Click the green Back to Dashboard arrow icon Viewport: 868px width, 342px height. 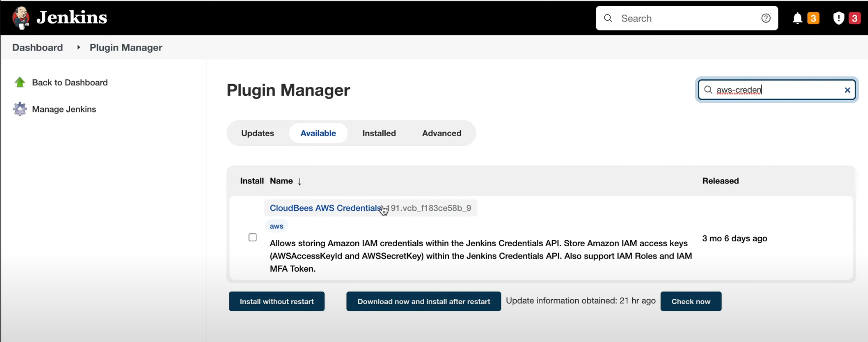(20, 82)
